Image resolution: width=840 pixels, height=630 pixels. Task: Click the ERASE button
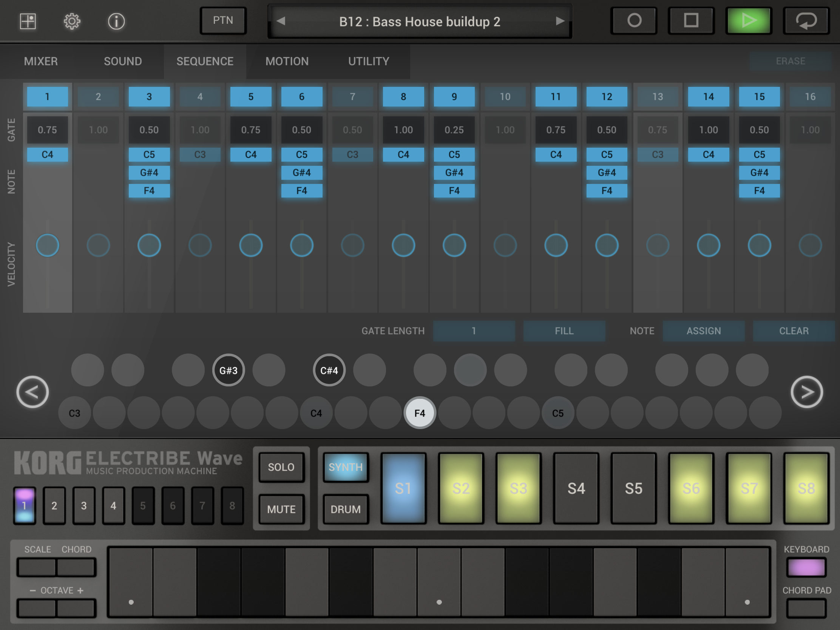791,61
